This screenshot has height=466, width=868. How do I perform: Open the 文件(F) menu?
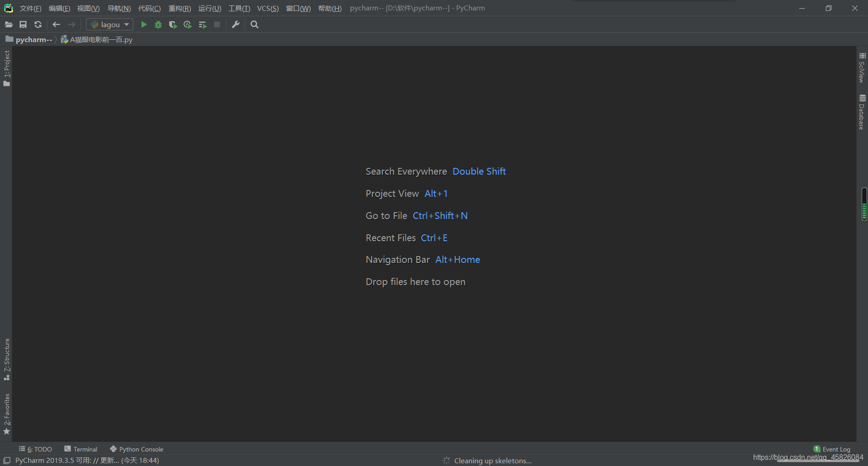click(31, 8)
